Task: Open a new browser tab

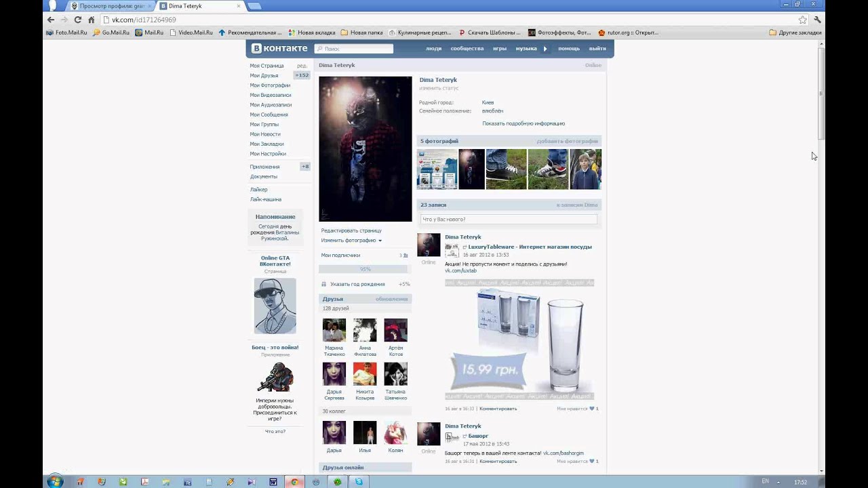Action: (x=254, y=6)
